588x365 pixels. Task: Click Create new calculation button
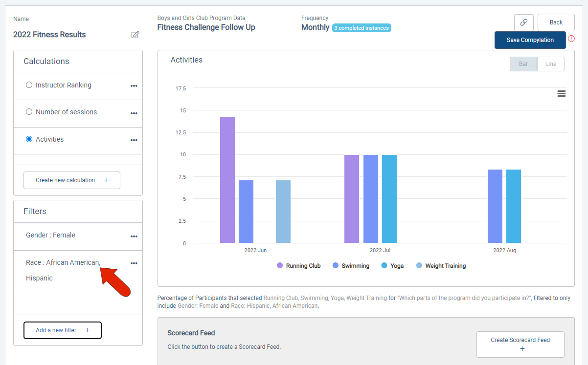(72, 180)
